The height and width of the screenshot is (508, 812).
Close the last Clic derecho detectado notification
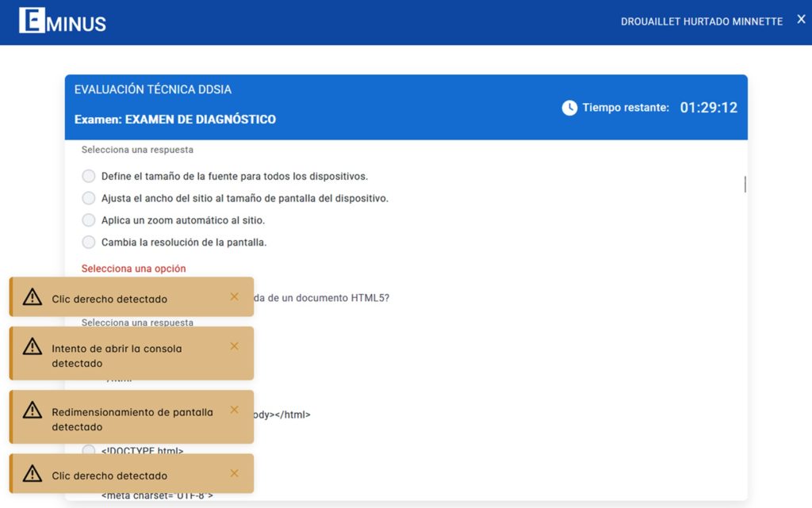(x=234, y=473)
